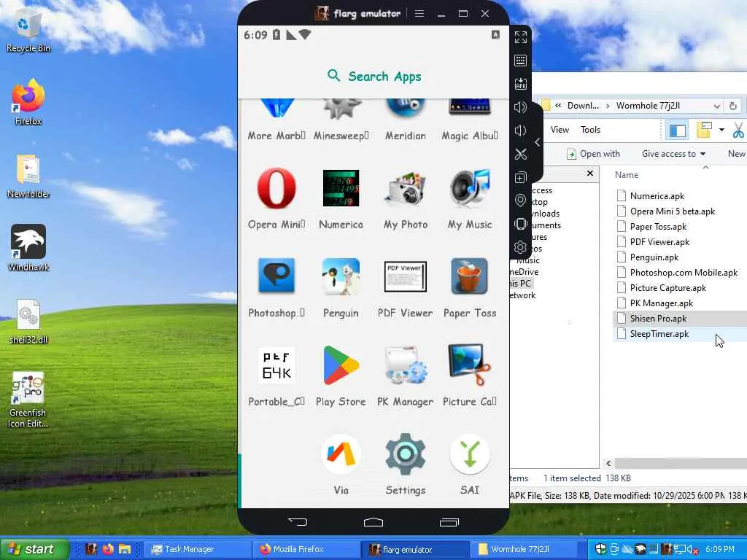This screenshot has height=560, width=747.
Task: Click emulator multi-instance plus icon
Action: [521, 178]
